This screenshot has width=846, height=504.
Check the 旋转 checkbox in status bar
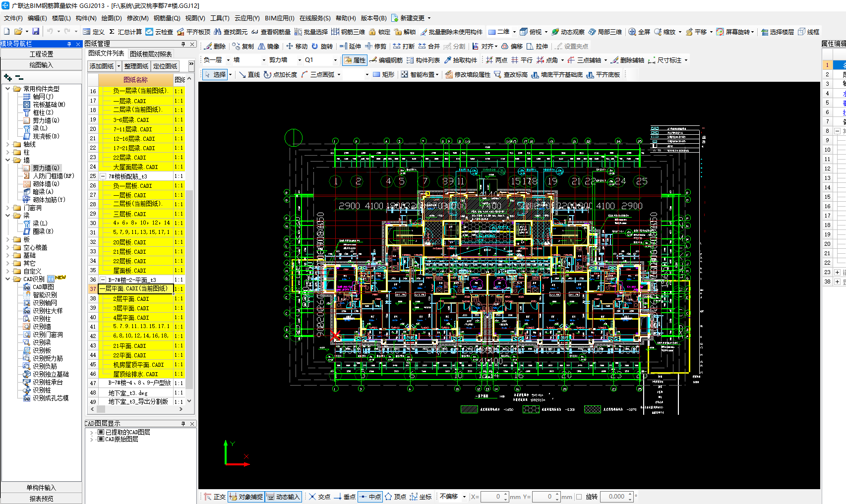[579, 497]
